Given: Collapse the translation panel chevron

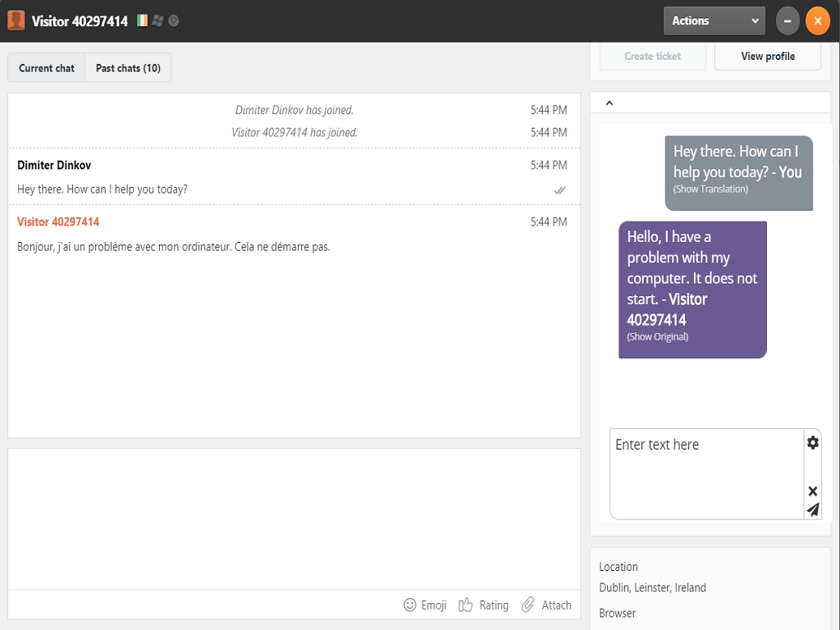Looking at the screenshot, I should (x=609, y=103).
